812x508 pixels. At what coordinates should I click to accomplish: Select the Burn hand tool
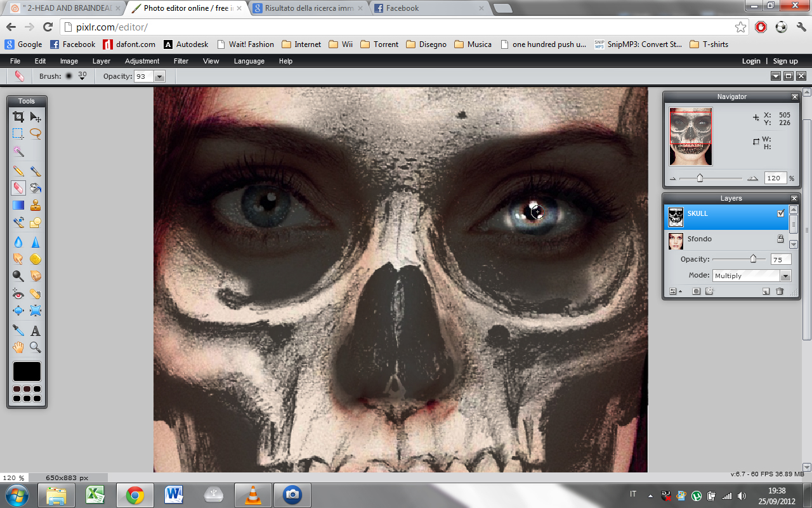(36, 276)
